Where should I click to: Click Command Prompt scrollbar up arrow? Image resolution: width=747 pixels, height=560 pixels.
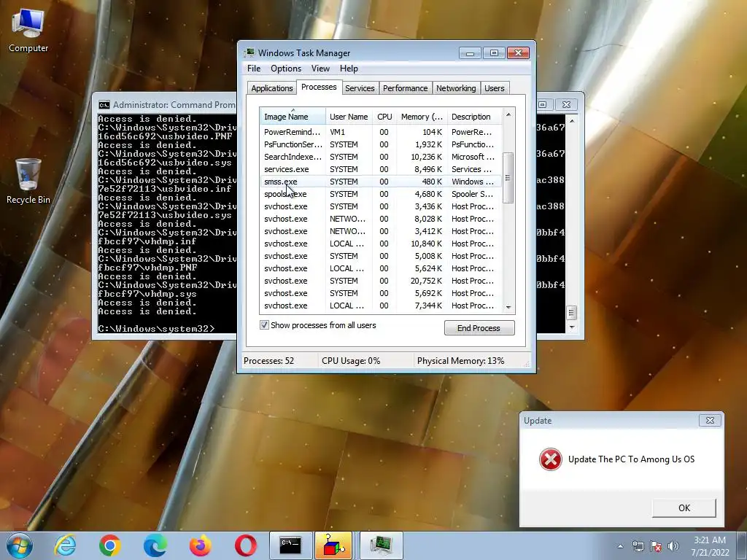tap(572, 122)
